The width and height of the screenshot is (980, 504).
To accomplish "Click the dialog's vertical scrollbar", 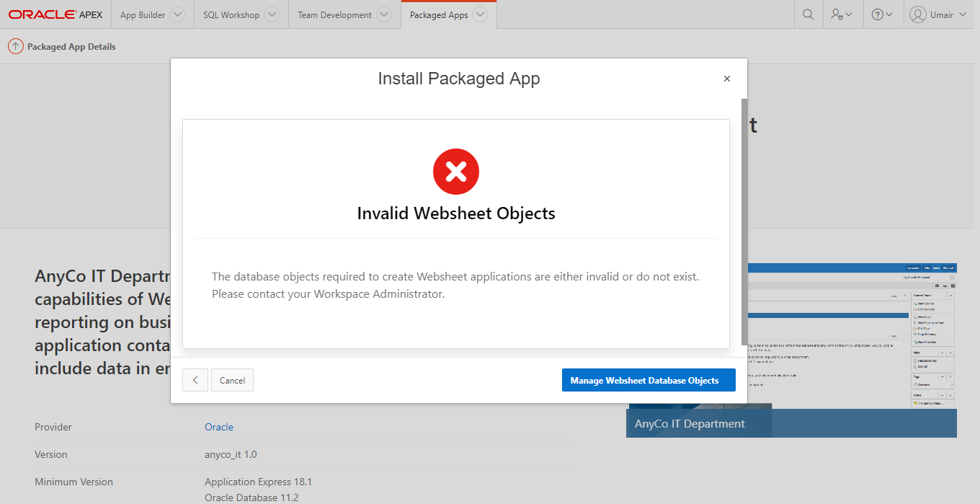I will [x=744, y=221].
